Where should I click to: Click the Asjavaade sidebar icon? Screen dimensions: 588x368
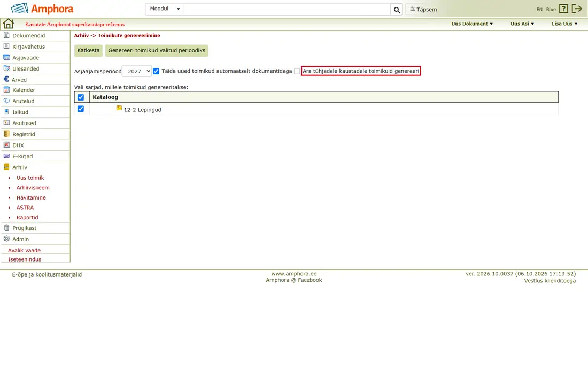(x=6, y=57)
